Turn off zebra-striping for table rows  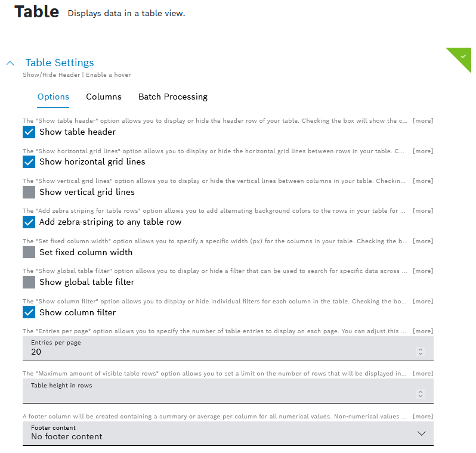click(29, 222)
